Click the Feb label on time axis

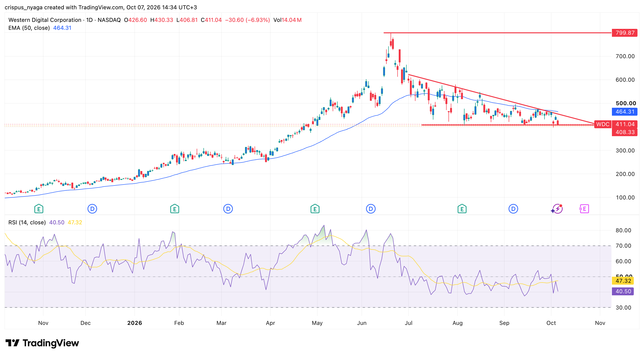(179, 323)
